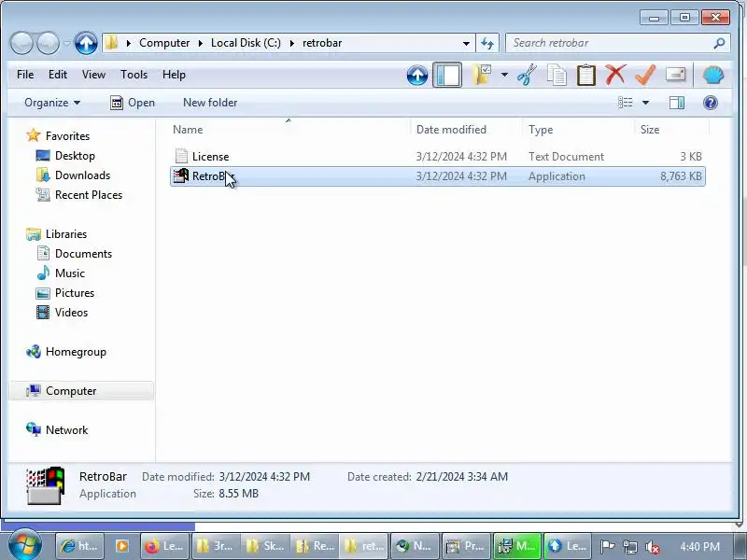Open Properties with the orange checkmark icon
The height and width of the screenshot is (560, 747).
coord(645,76)
